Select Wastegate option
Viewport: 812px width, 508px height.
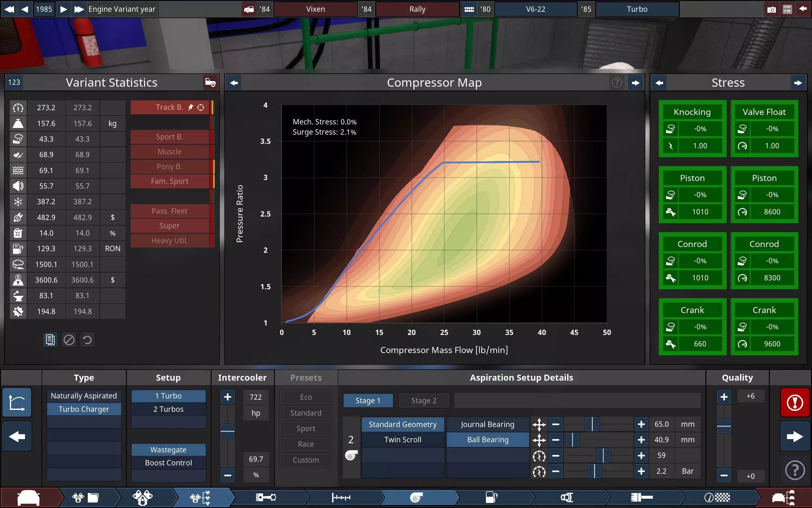coord(168,450)
